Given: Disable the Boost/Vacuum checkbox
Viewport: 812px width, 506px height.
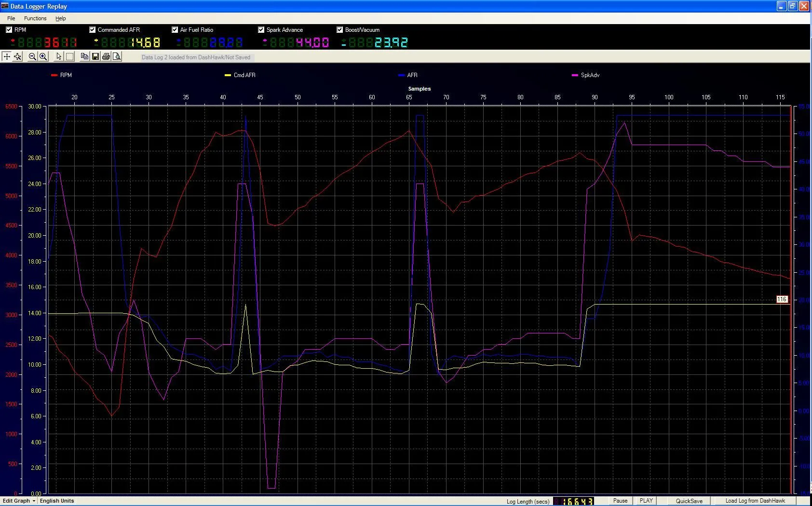Looking at the screenshot, I should click(x=339, y=30).
